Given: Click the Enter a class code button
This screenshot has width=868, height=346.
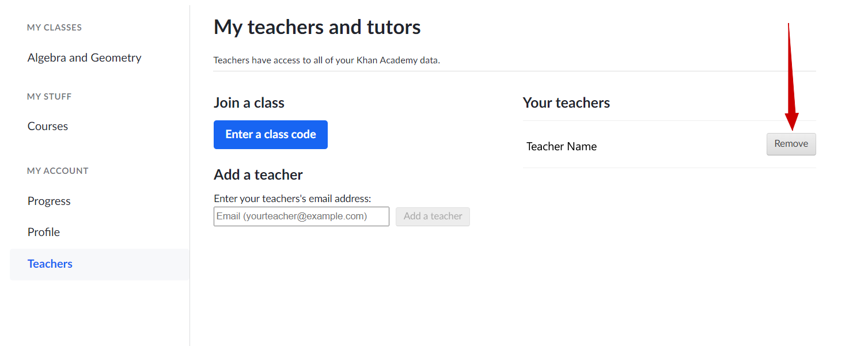Looking at the screenshot, I should [x=271, y=135].
